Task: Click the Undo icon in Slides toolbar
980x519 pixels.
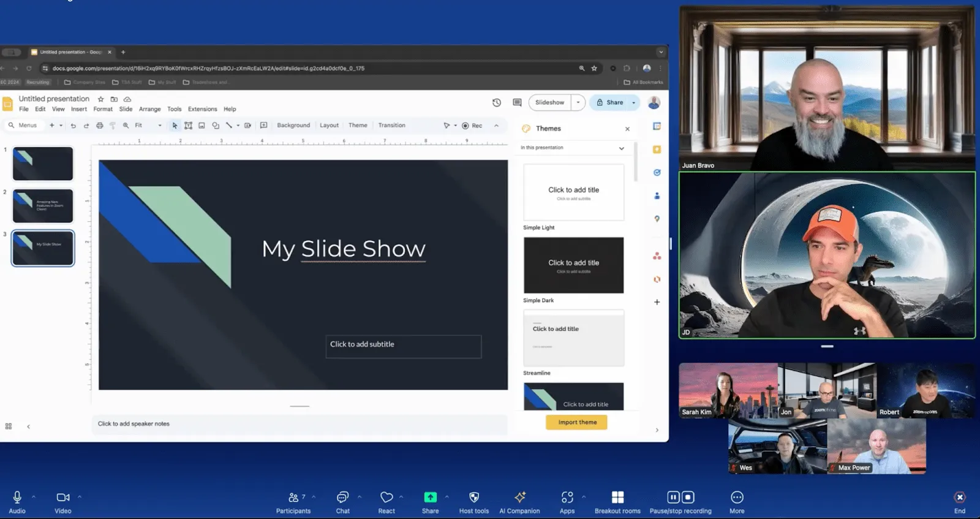Action: coord(73,126)
